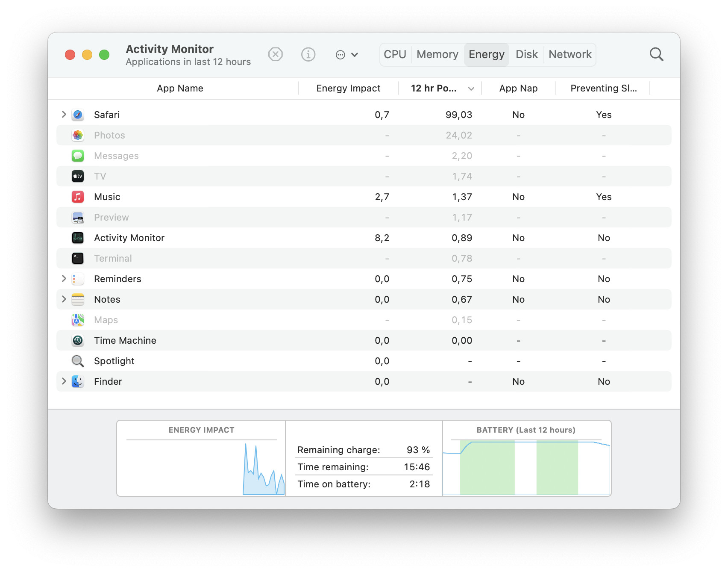
Task: Open the process info inspector button
Action: pos(308,54)
